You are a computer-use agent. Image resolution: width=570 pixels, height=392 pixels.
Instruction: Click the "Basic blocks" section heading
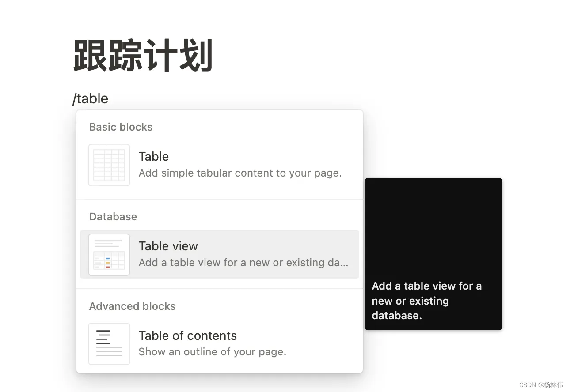[x=121, y=127]
